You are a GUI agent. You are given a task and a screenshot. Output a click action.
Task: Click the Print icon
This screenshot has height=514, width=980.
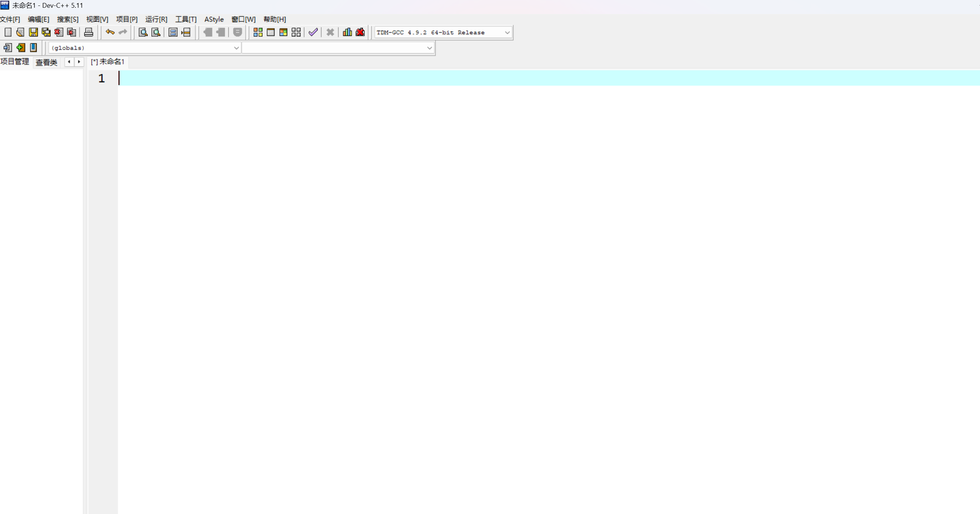[89, 32]
